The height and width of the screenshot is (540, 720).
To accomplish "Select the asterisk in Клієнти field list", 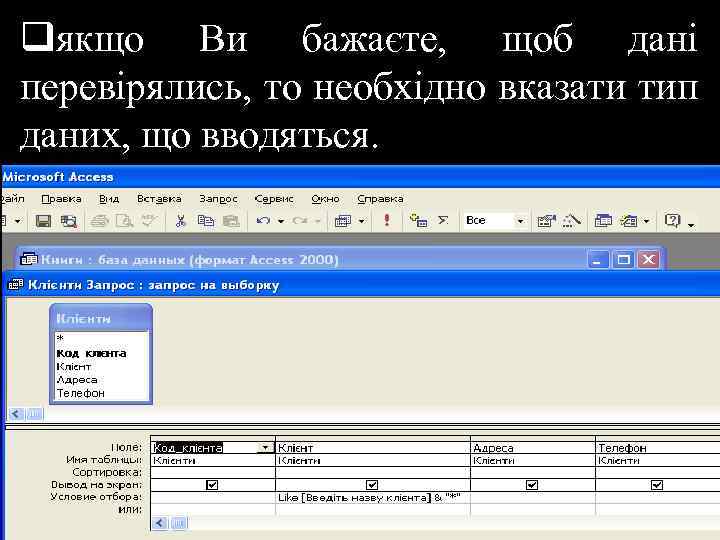I will [60, 338].
